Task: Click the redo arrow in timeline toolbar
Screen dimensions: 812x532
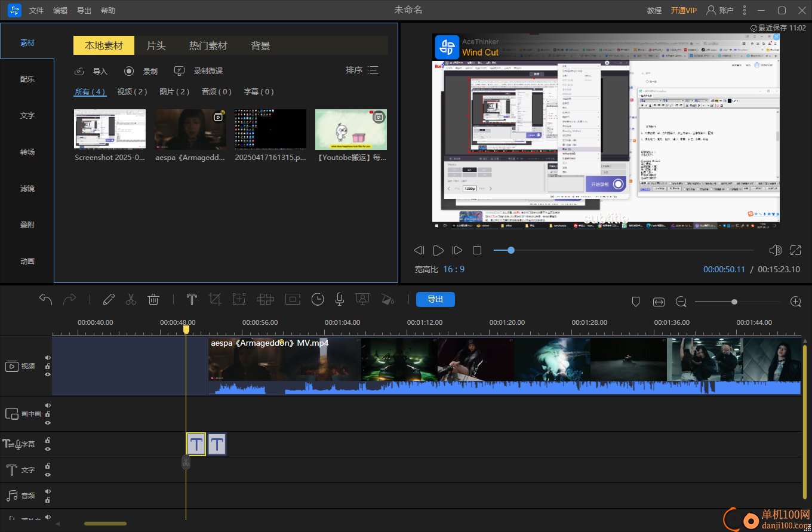Action: coord(70,299)
